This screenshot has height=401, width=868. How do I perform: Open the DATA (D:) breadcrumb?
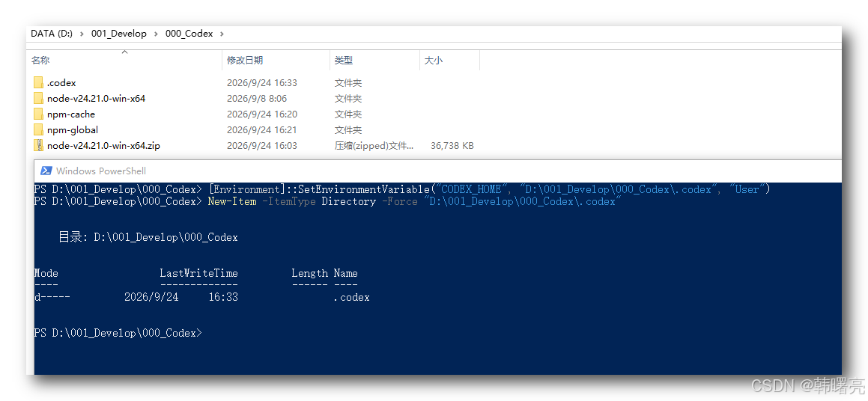pos(52,34)
